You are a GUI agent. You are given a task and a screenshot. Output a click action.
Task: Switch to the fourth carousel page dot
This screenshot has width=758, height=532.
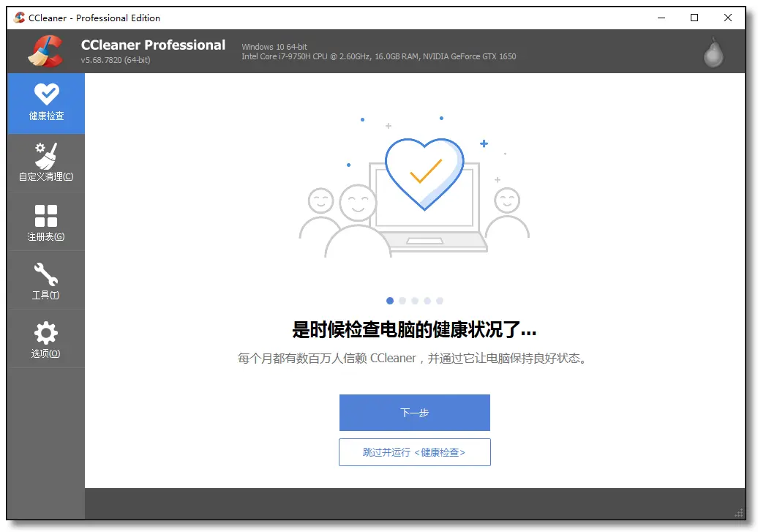click(x=427, y=301)
